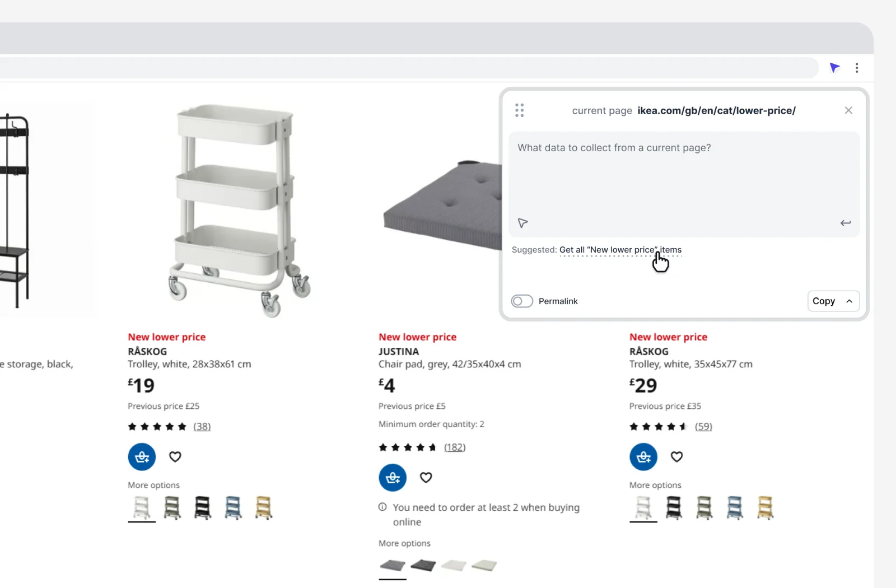The image size is (896, 588).
Task: Select the dark grey JUSTINA chair pad swatch
Action: (x=423, y=565)
